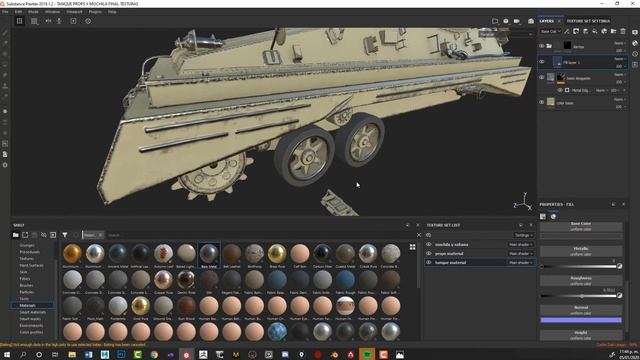The height and width of the screenshot is (360, 640).
Task: Switch Shelf thumbnail grid size
Action: pos(413,247)
